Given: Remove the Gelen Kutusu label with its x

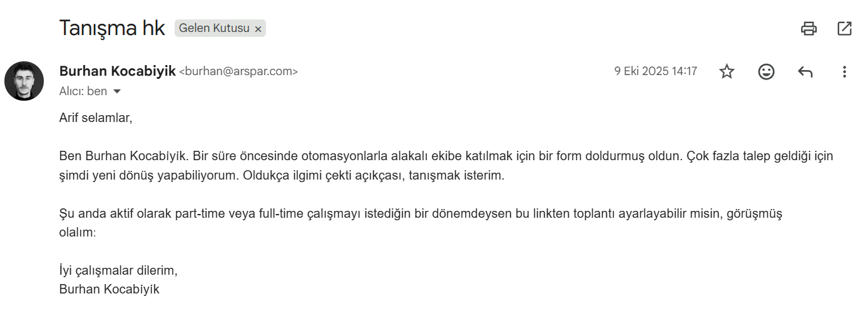Looking at the screenshot, I should (258, 29).
